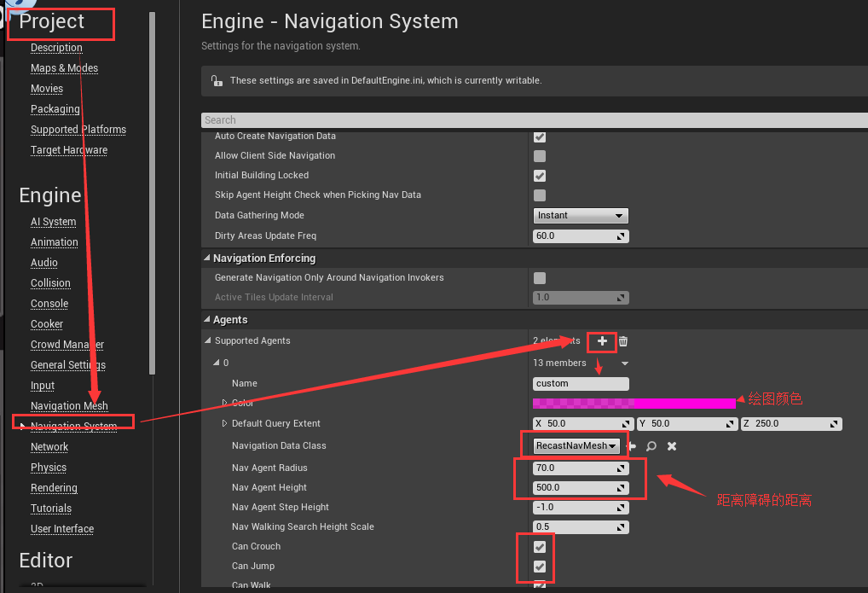Open Crowd Manager settings

[67, 345]
